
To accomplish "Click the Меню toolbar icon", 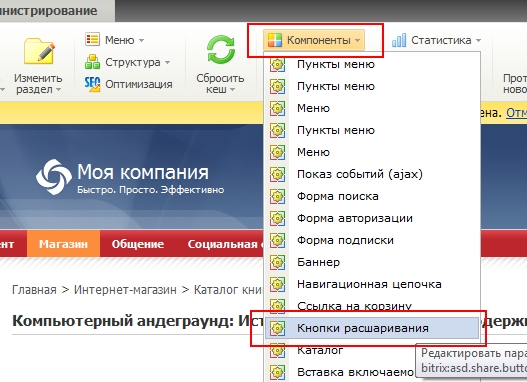I will point(92,39).
